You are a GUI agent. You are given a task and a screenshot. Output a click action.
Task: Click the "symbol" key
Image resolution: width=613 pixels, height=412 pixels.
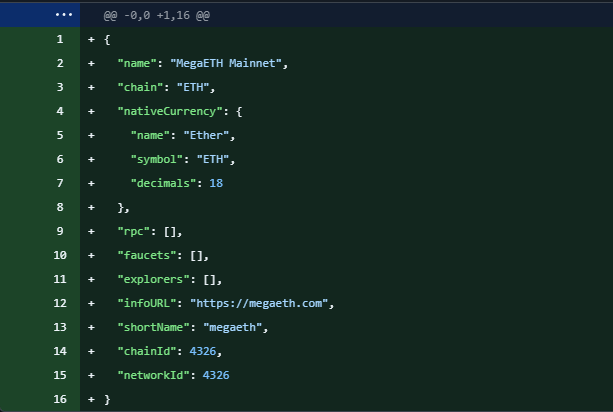[156, 159]
